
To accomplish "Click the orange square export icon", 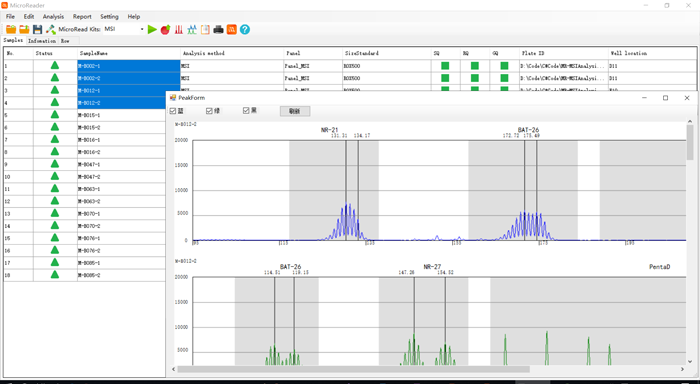I will tap(232, 29).
